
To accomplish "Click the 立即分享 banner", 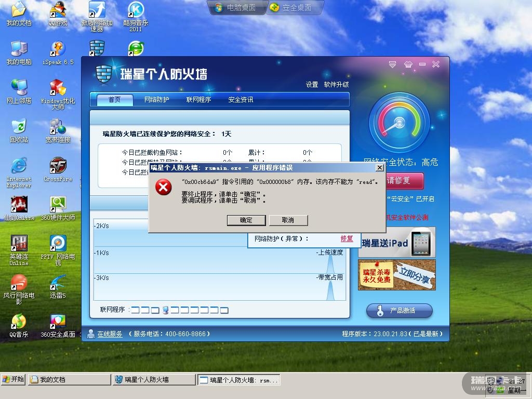I will 396,275.
